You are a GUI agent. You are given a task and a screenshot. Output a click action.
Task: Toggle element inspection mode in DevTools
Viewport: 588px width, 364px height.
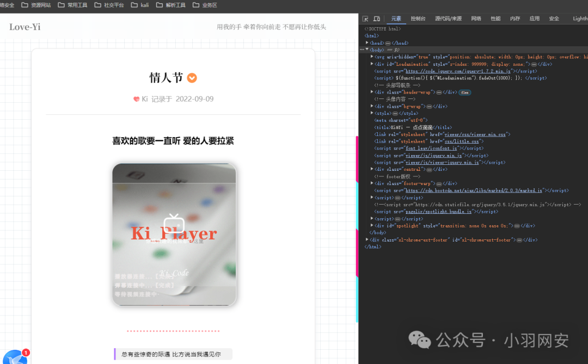tap(366, 18)
